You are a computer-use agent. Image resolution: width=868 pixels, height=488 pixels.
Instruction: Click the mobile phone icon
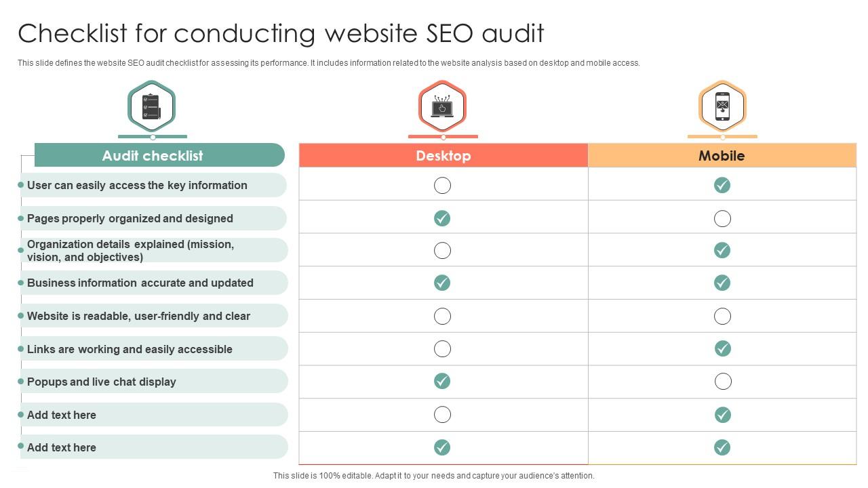click(x=722, y=106)
